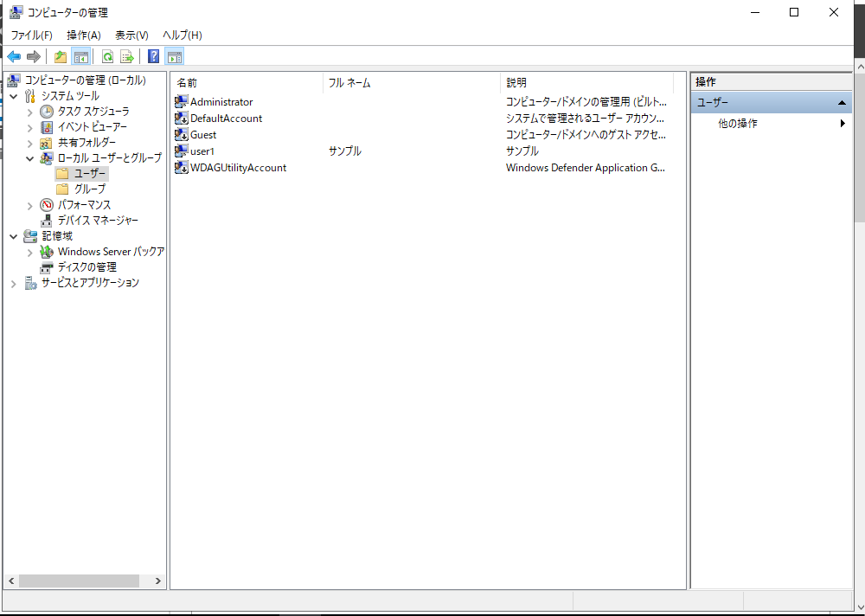
Task: Expand the サービスとアプリケーション node
Action: point(14,284)
